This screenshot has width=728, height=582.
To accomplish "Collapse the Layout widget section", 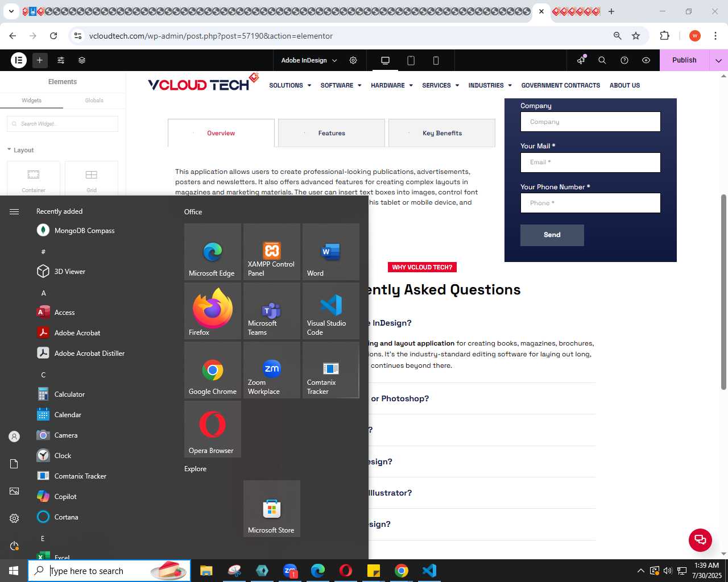I will click(20, 150).
